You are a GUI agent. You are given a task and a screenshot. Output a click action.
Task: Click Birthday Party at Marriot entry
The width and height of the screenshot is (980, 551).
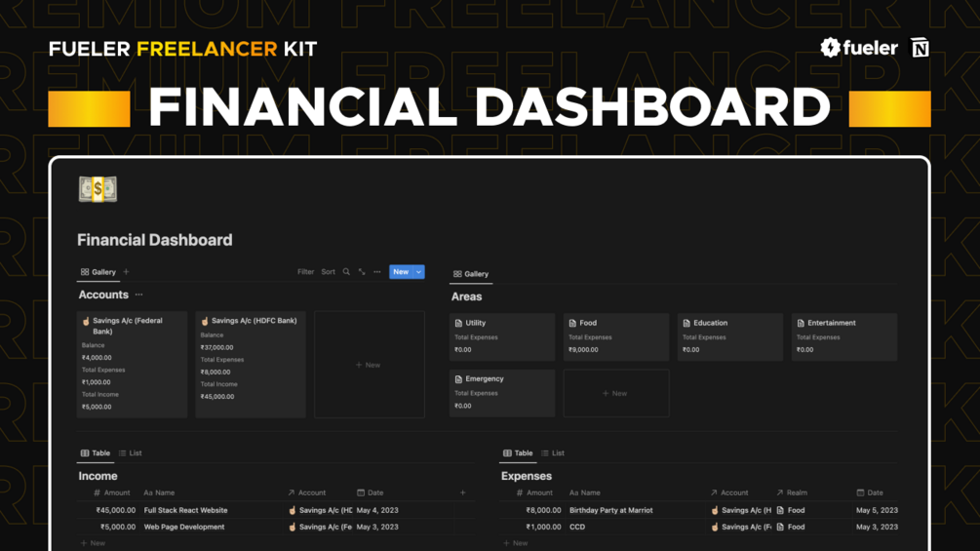[x=610, y=510]
